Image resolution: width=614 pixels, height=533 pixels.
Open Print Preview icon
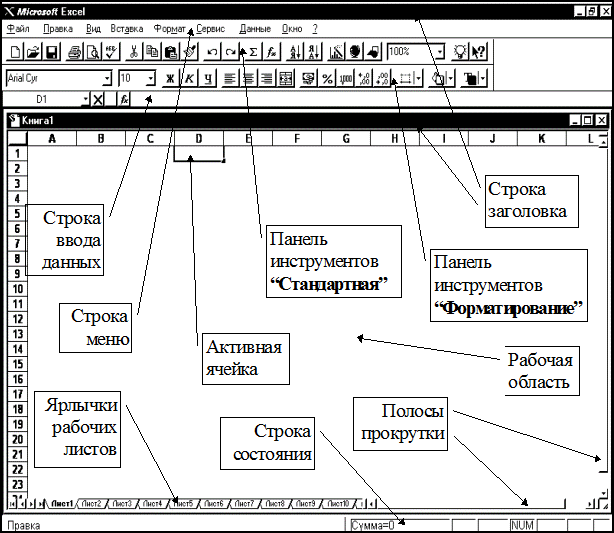coord(93,52)
